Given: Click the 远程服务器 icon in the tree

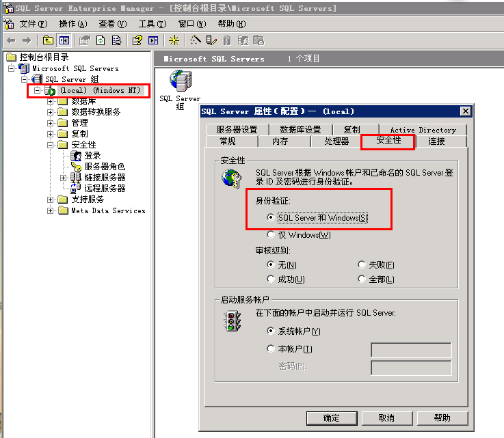Looking at the screenshot, I should pyautogui.click(x=76, y=188).
